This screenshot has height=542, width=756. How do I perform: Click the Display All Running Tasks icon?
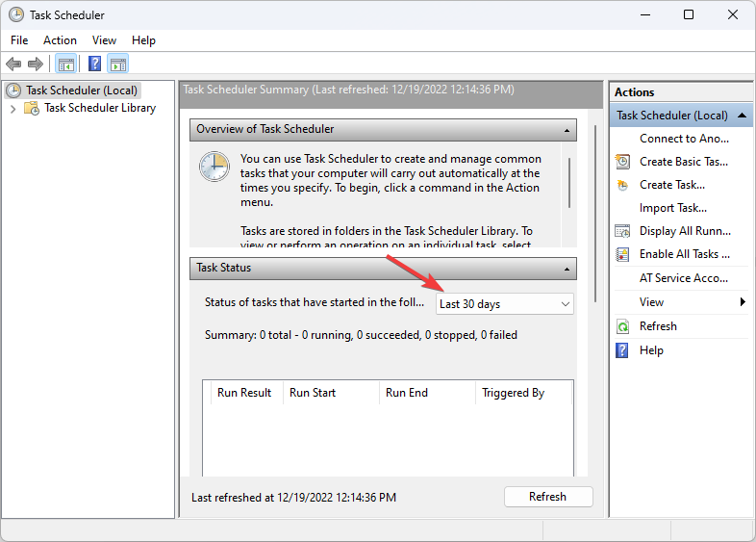click(622, 231)
